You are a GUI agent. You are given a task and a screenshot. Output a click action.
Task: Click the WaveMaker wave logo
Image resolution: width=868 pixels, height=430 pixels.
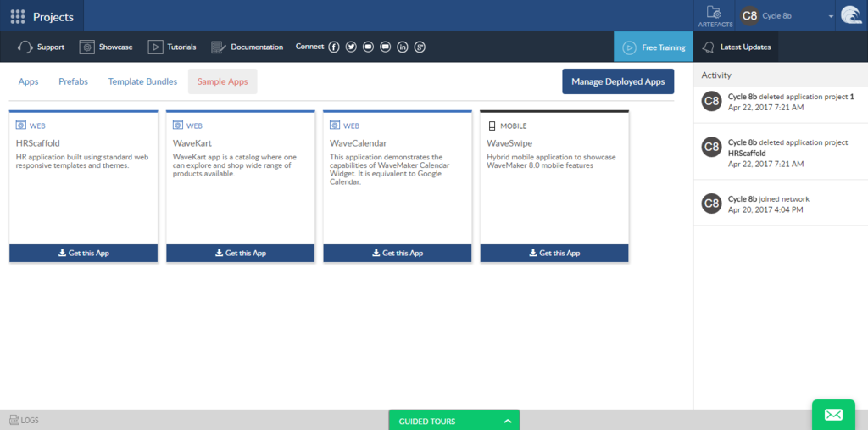point(851,15)
